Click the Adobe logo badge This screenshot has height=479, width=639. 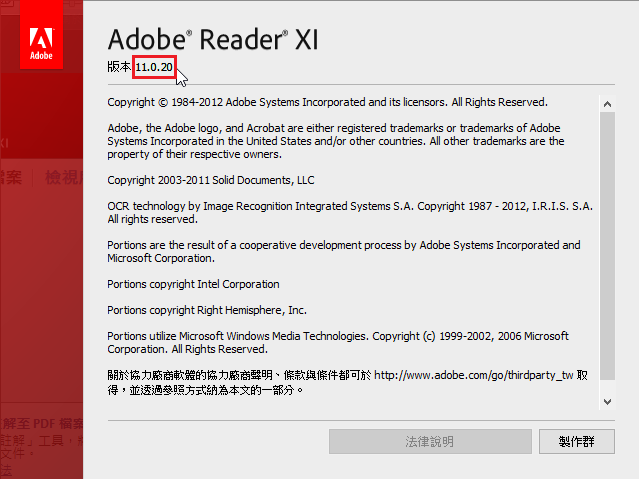click(x=42, y=35)
